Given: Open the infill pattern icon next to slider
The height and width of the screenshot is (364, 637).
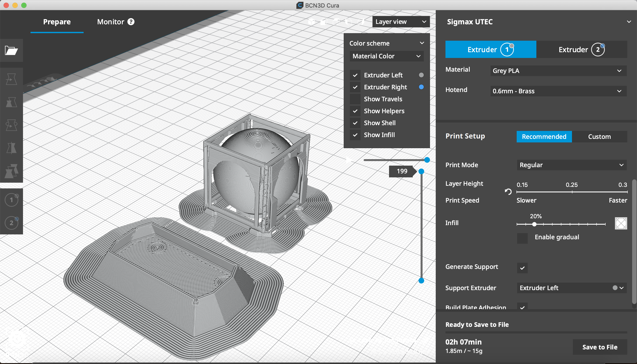Looking at the screenshot, I should 621,223.
